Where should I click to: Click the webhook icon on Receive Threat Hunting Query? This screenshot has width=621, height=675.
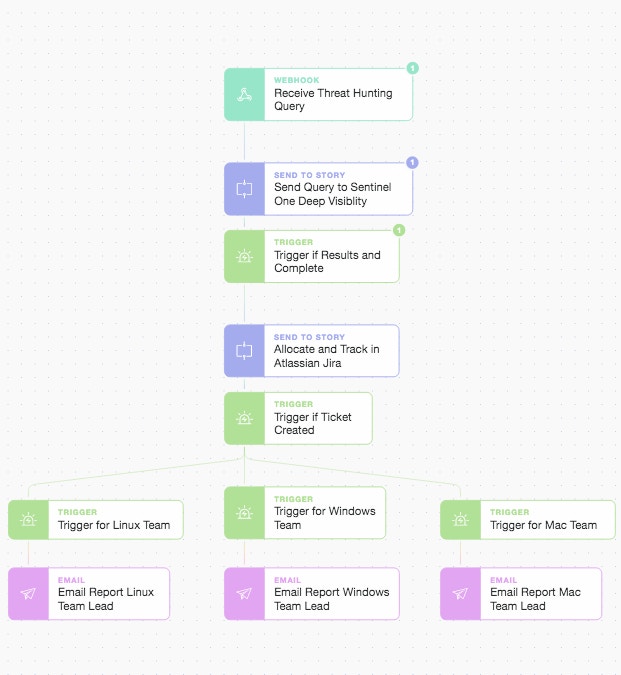(244, 95)
